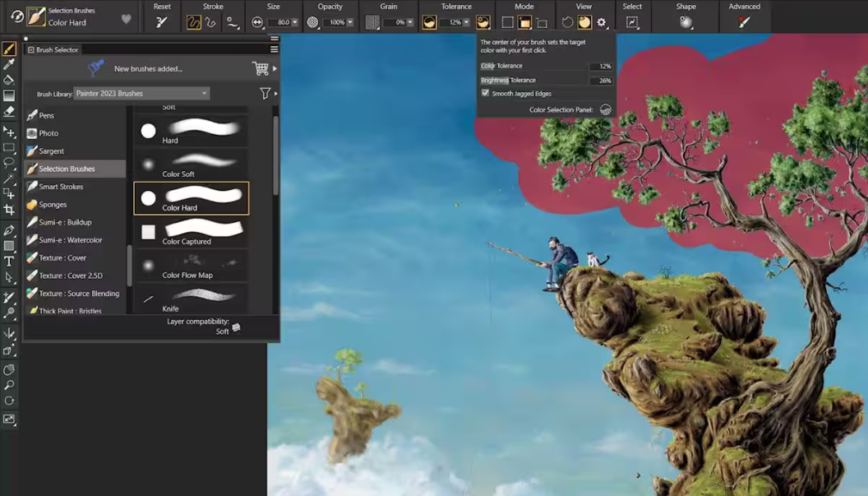Viewport: 868px width, 496px height.
Task: Open the Advanced brush controls
Action: [x=744, y=22]
